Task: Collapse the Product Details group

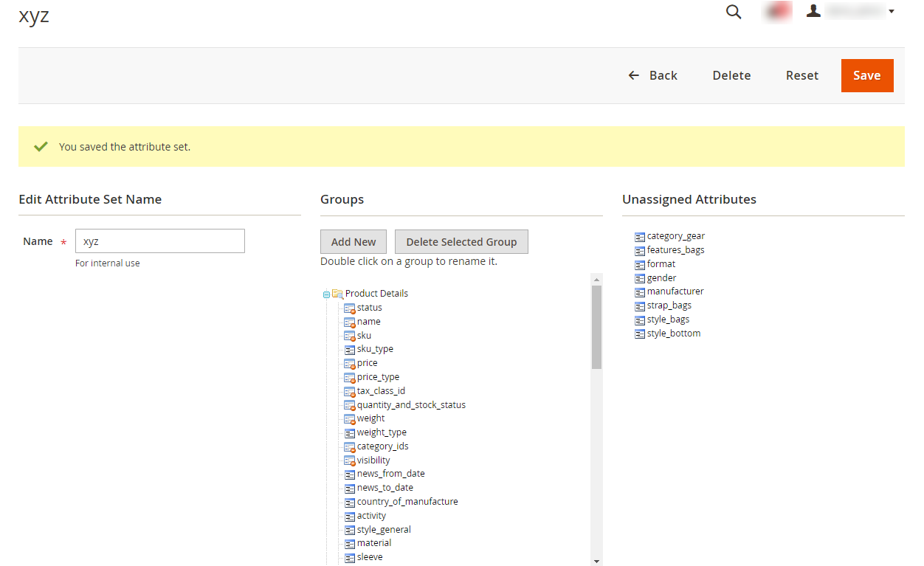Action: tap(326, 294)
